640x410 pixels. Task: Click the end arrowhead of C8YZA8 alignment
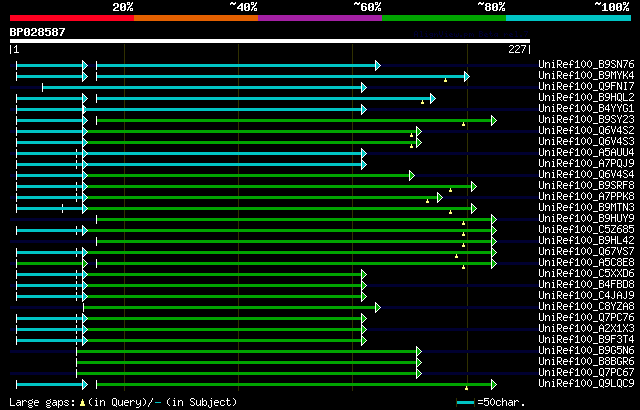click(378, 308)
